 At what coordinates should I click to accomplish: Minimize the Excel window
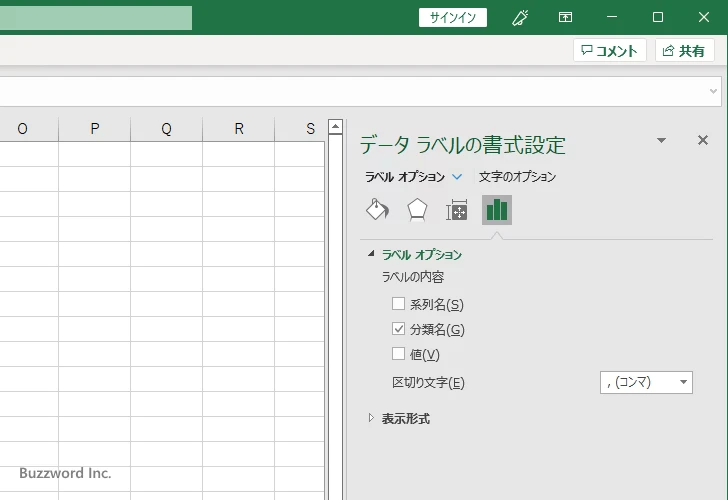click(612, 17)
